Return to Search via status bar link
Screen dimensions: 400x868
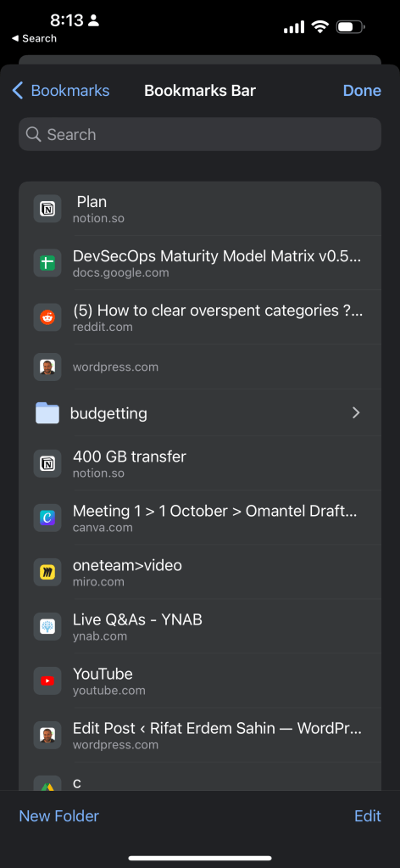[34, 38]
